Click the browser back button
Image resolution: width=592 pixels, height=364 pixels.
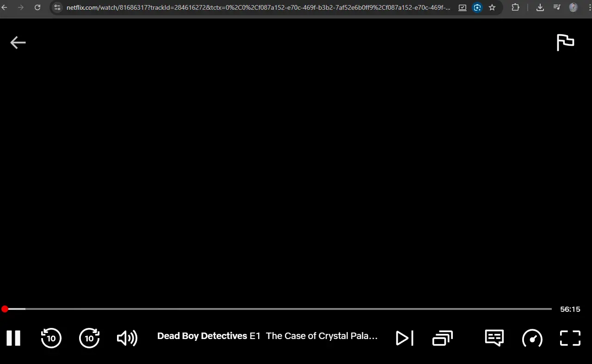pyautogui.click(x=5, y=7)
